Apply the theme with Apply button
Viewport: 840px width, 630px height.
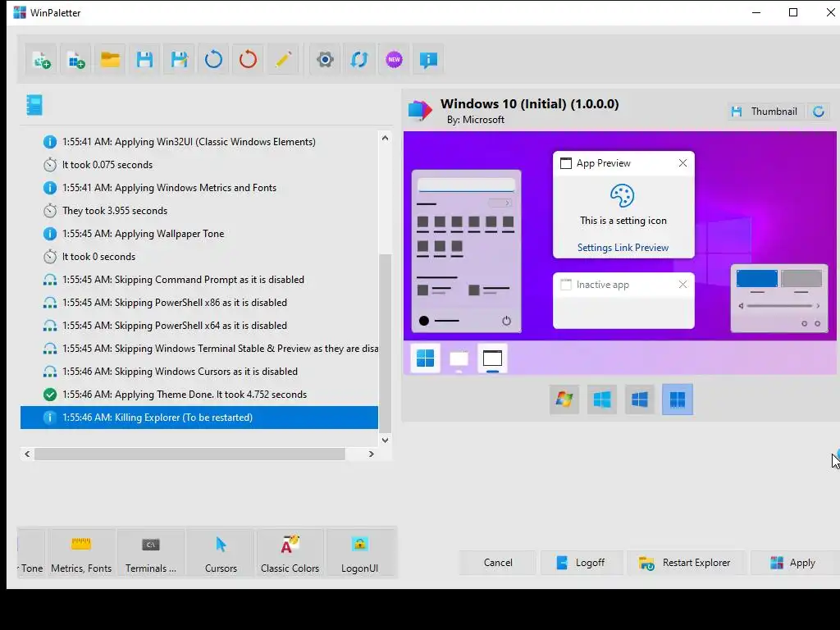pyautogui.click(x=795, y=563)
